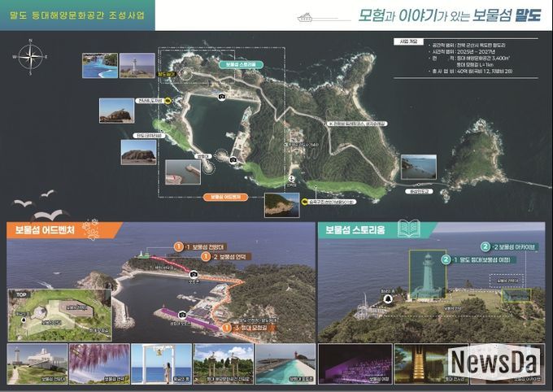Click the orange circle numbered 1 at 보물섬 전망대
Image resolution: width=553 pixels, height=392 pixels.
pos(178,246)
